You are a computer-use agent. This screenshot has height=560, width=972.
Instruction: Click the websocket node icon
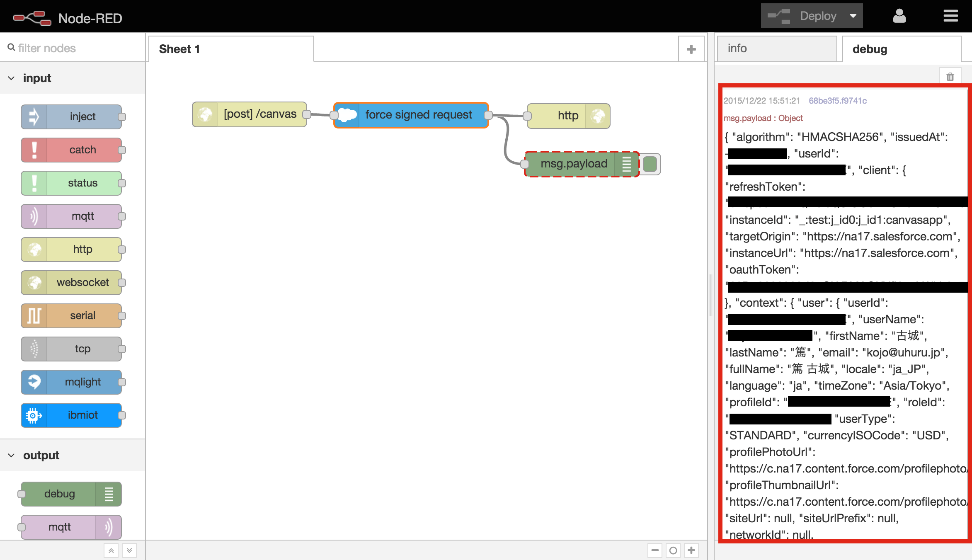point(34,282)
